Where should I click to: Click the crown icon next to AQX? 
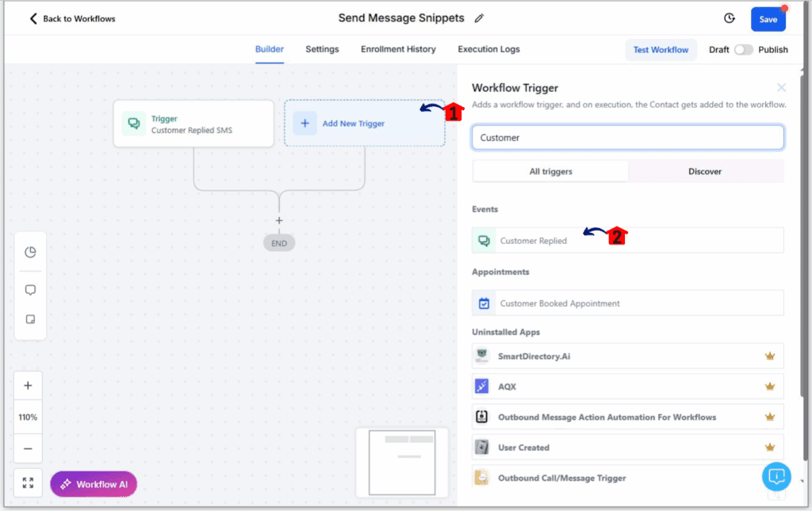click(x=769, y=387)
